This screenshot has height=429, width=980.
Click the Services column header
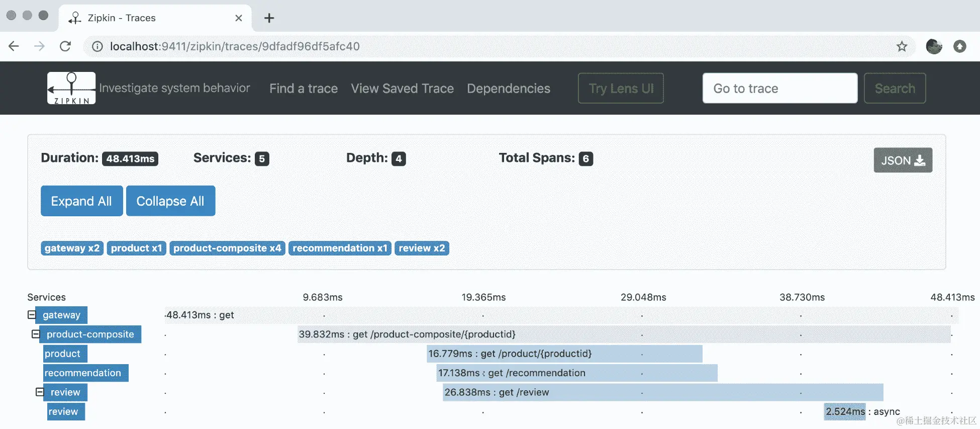pos(46,297)
